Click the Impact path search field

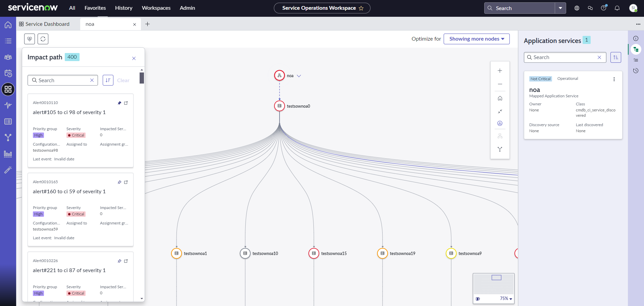63,80
